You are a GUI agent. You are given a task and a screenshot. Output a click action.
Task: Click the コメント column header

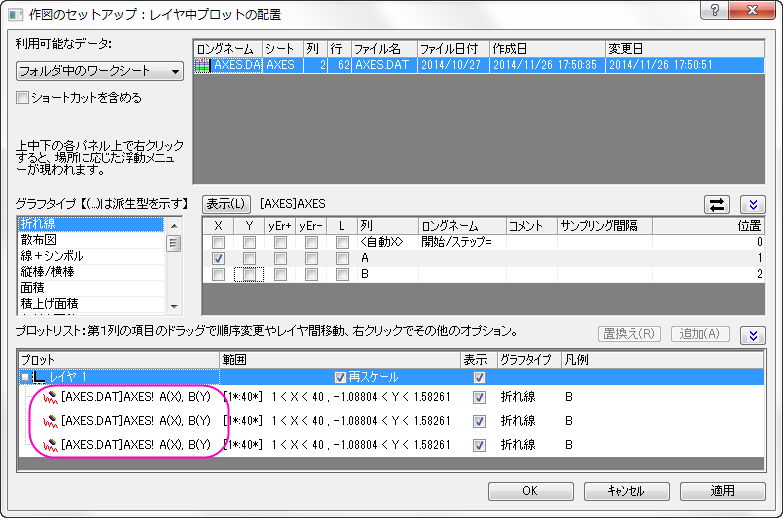[x=532, y=226]
